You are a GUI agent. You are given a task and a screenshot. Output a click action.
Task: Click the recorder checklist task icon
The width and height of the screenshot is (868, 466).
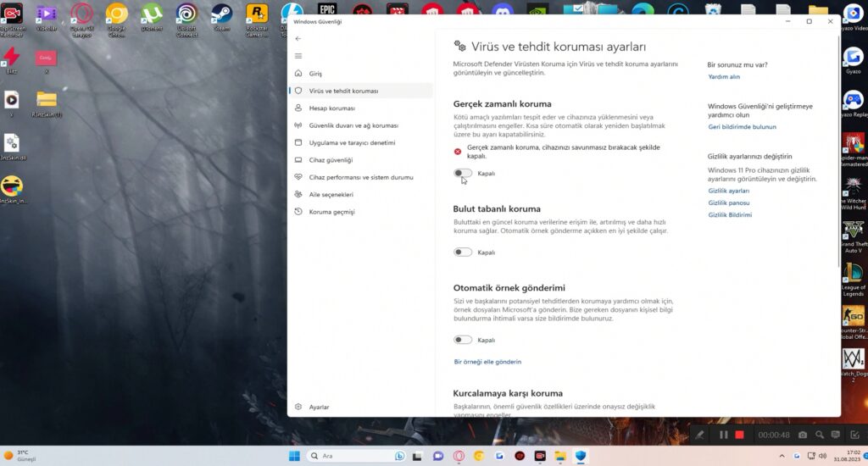click(854, 435)
